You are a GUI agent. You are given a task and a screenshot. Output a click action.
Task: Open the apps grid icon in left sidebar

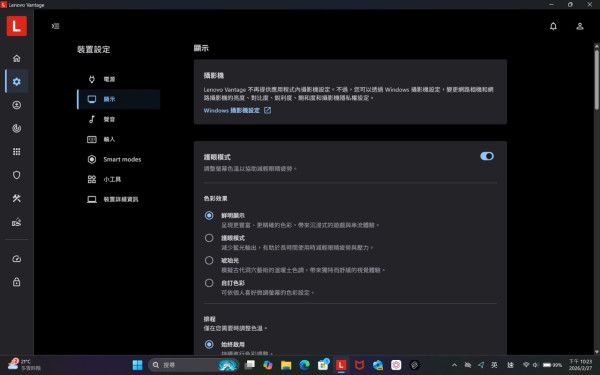click(16, 152)
